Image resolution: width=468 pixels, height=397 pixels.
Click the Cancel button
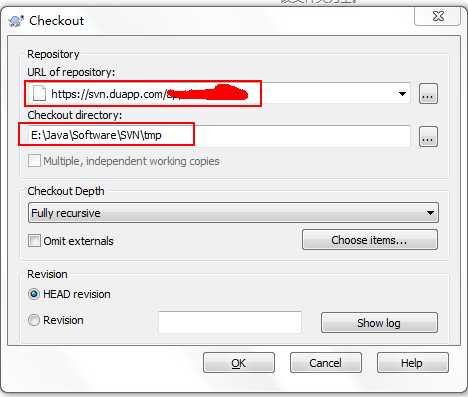coord(326,363)
